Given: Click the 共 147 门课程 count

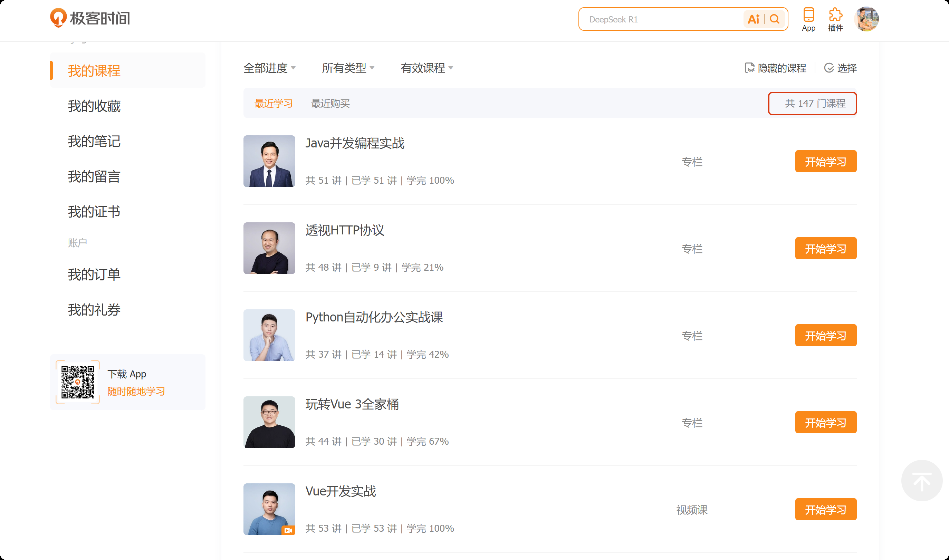Looking at the screenshot, I should pos(815,103).
